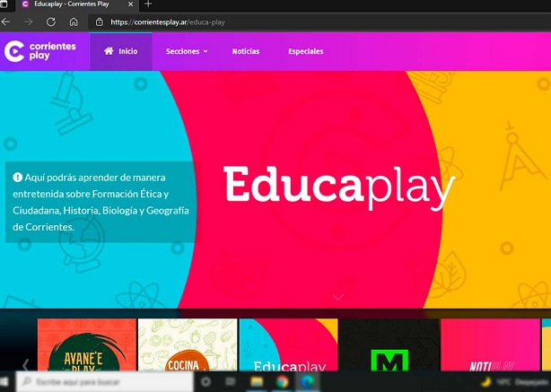
Task: Open the Noticias menu item
Action: (x=246, y=51)
